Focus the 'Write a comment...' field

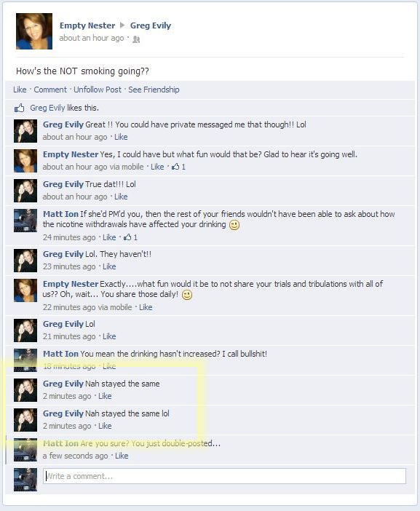[x=224, y=476]
